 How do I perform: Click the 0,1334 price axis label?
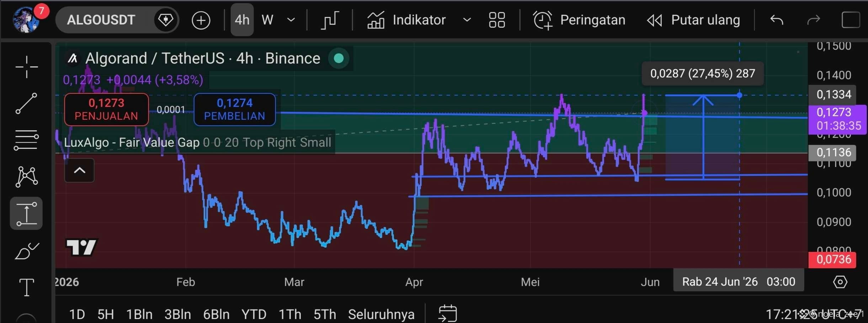[832, 94]
